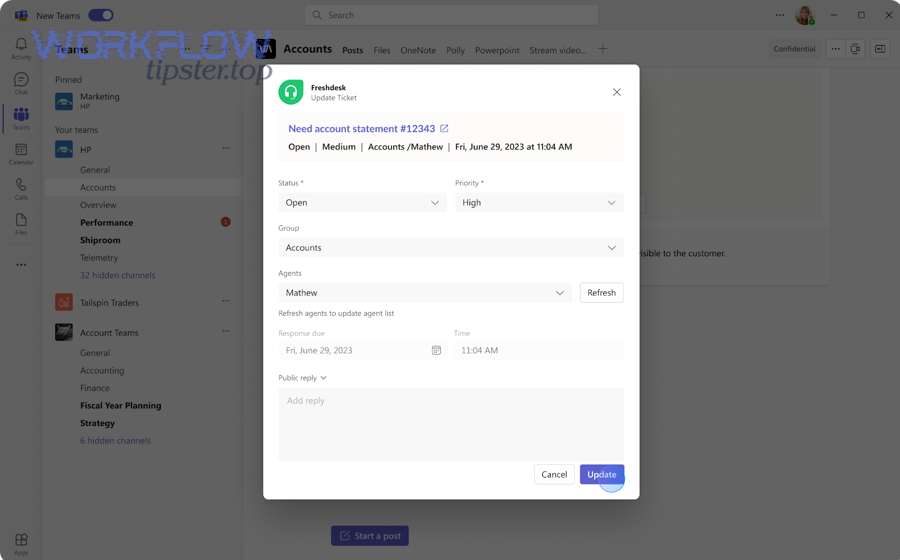
Task: Click Refresh to update agent list
Action: tap(601, 293)
